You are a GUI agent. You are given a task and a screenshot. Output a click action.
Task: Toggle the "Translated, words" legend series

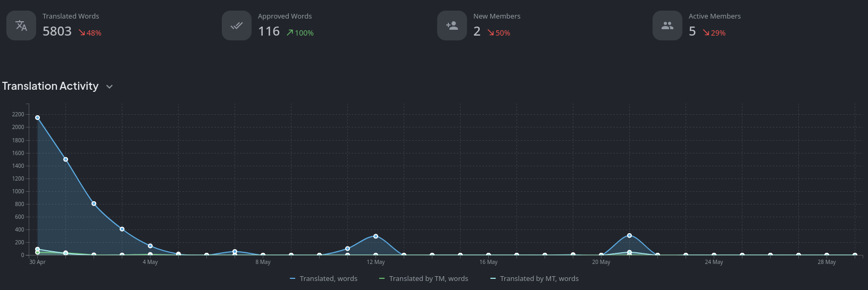(x=328, y=279)
